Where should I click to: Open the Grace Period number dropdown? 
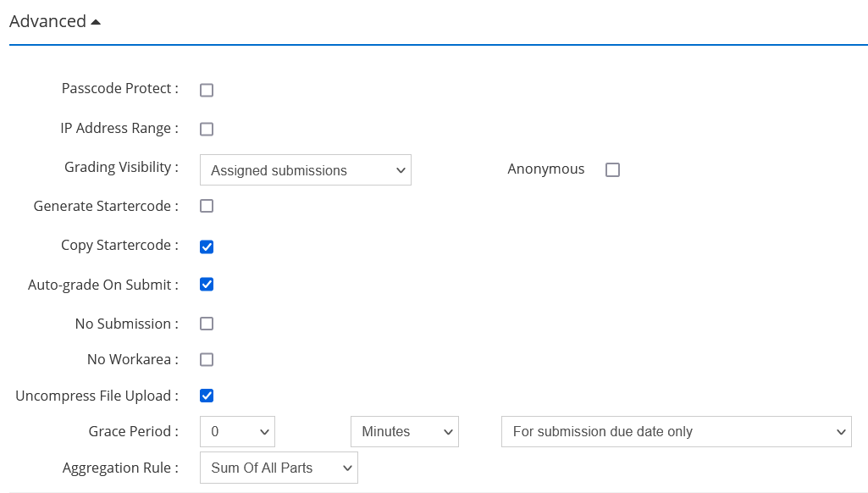237,432
